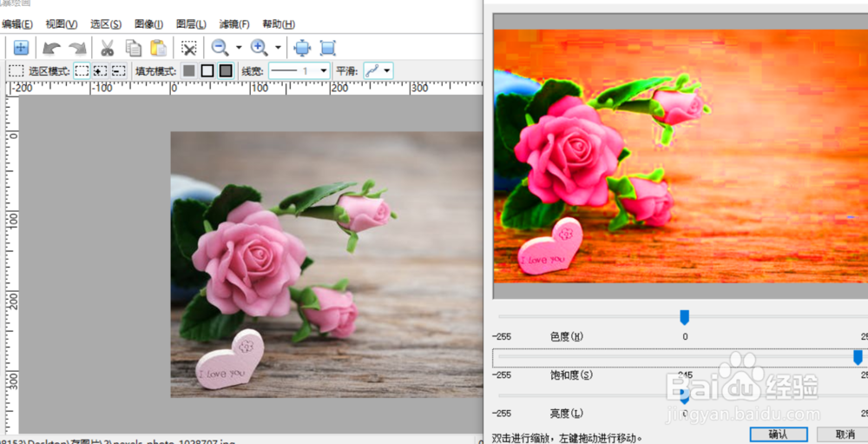Select the subtract-from-selection mode
This screenshot has height=444, width=868.
118,71
